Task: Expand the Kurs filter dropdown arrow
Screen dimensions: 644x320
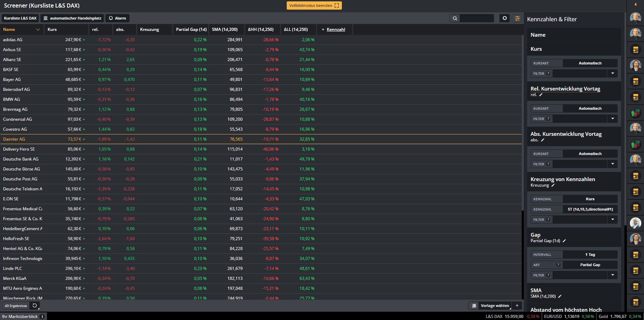Action: pos(612,73)
